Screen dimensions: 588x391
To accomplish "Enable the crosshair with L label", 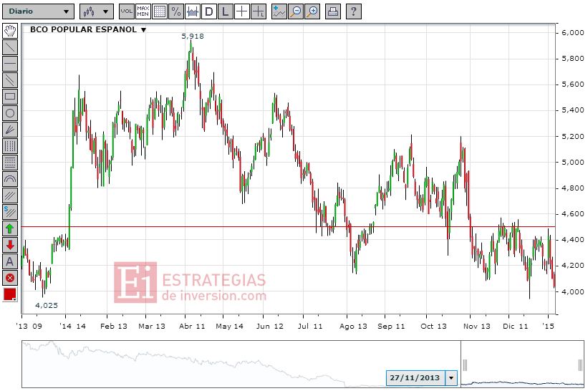I will pos(259,11).
